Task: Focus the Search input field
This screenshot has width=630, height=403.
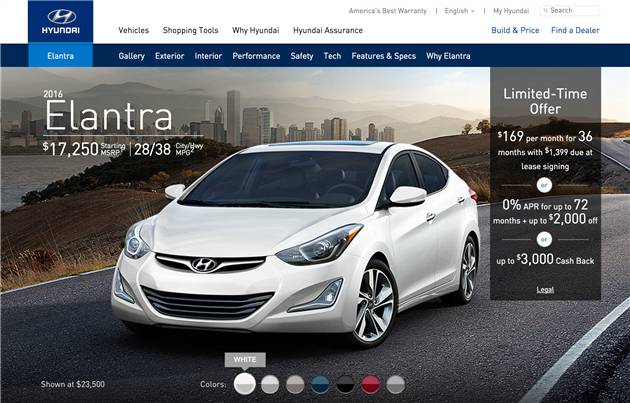Action: [570, 11]
